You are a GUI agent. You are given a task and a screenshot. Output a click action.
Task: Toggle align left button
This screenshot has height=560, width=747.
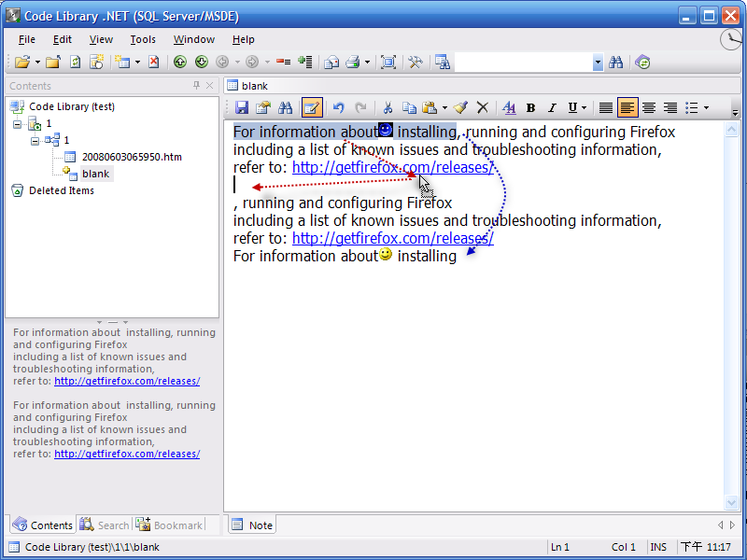point(627,107)
